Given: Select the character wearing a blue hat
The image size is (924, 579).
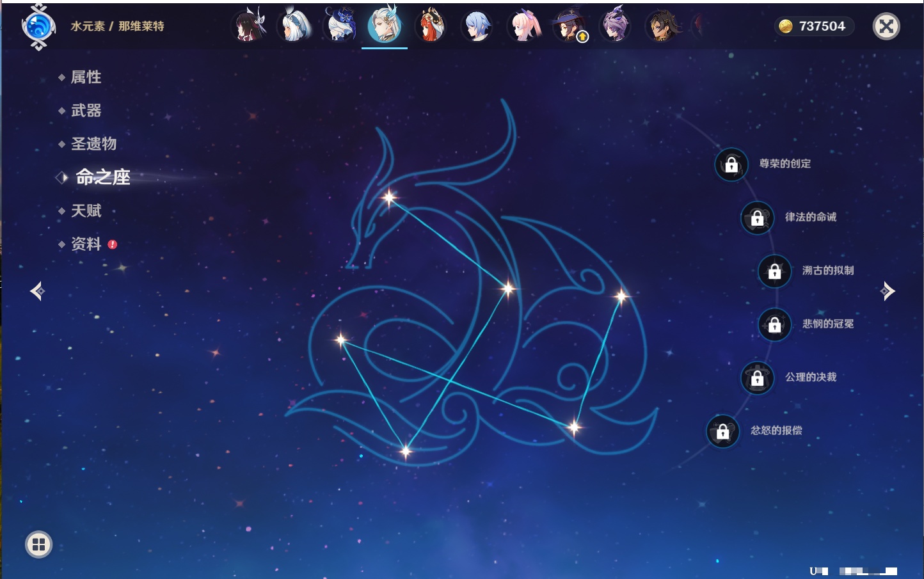Looking at the screenshot, I should pyautogui.click(x=340, y=26).
